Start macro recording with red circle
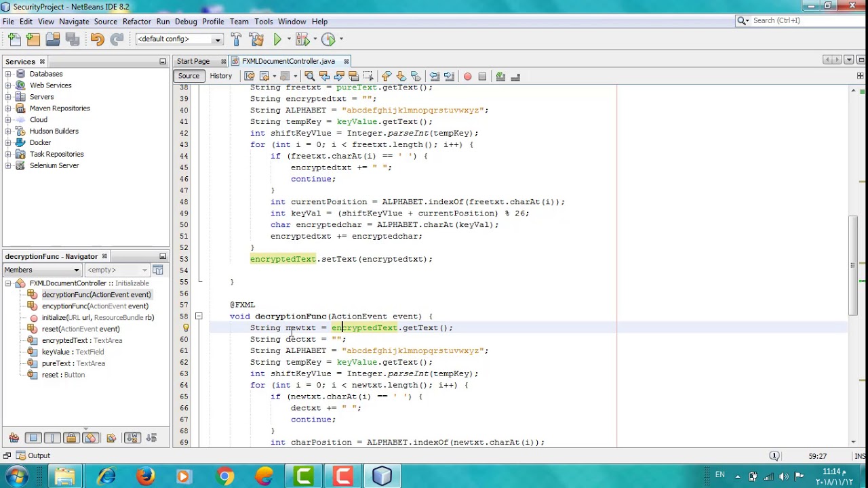This screenshot has height=488, width=868. pyautogui.click(x=467, y=77)
